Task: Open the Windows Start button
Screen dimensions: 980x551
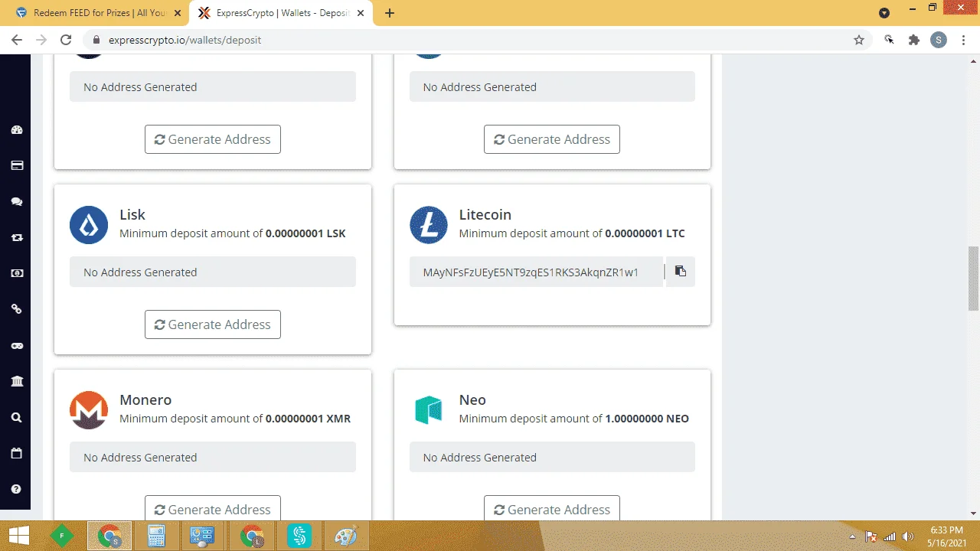Action: coord(19,536)
